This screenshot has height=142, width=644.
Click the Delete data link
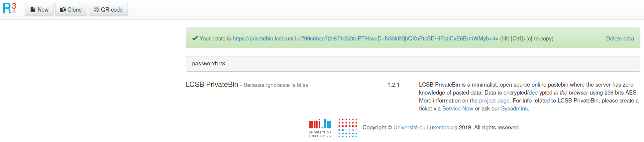point(620,38)
